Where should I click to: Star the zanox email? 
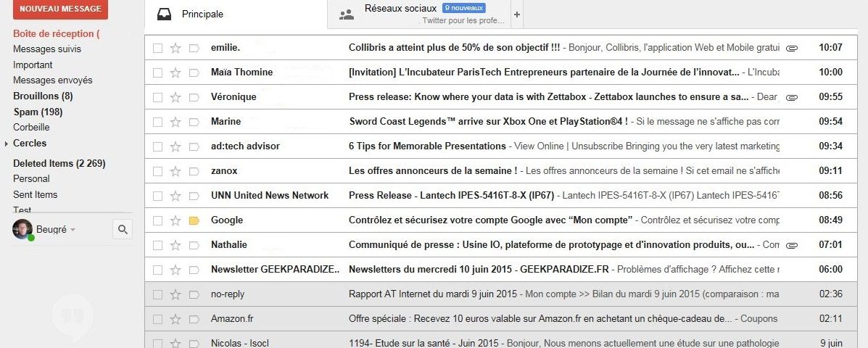[x=175, y=172]
